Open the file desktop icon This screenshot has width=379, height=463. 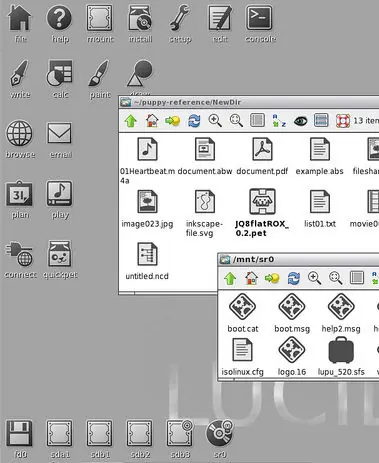[x=20, y=19]
